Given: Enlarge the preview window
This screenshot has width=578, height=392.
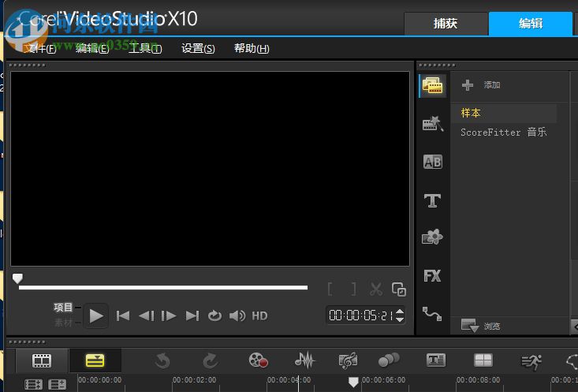Looking at the screenshot, I should tap(399, 289).
